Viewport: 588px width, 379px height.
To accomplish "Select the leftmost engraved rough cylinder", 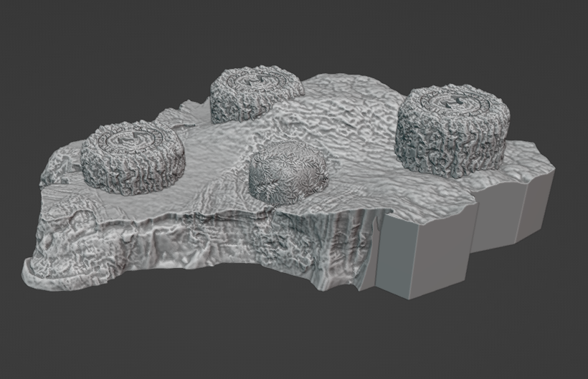I will pos(133,157).
